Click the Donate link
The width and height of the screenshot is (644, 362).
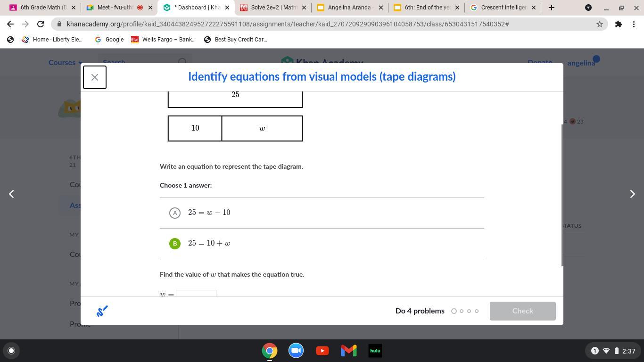540,62
